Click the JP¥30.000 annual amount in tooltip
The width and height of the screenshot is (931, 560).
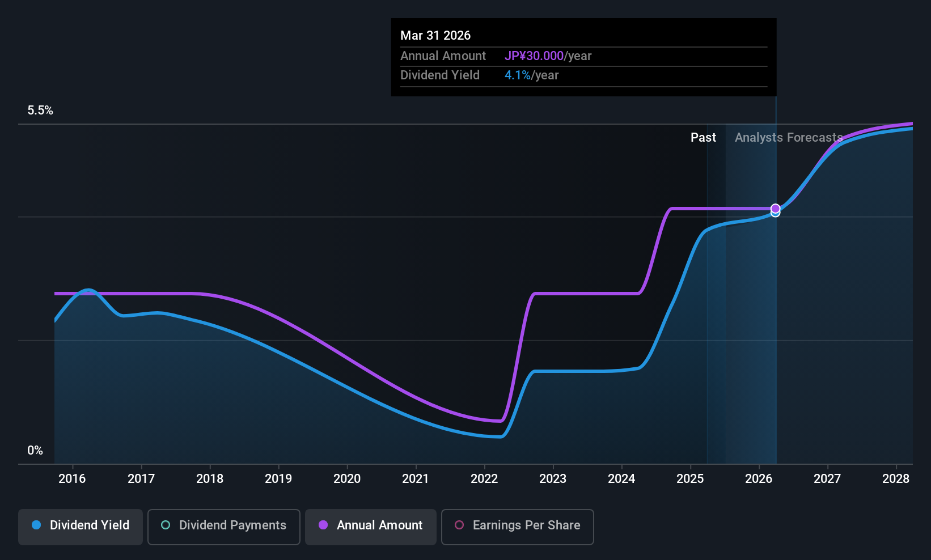click(534, 56)
